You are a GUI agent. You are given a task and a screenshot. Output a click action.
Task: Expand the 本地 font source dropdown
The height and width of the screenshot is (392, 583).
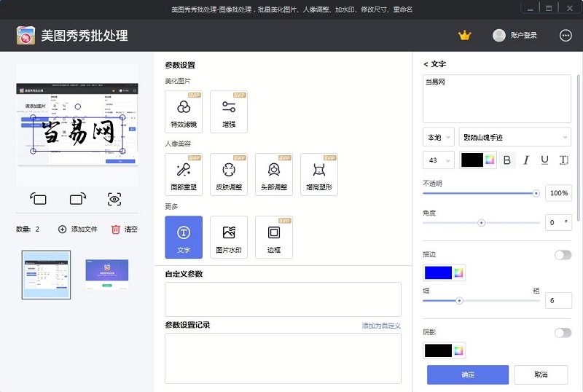click(x=439, y=138)
